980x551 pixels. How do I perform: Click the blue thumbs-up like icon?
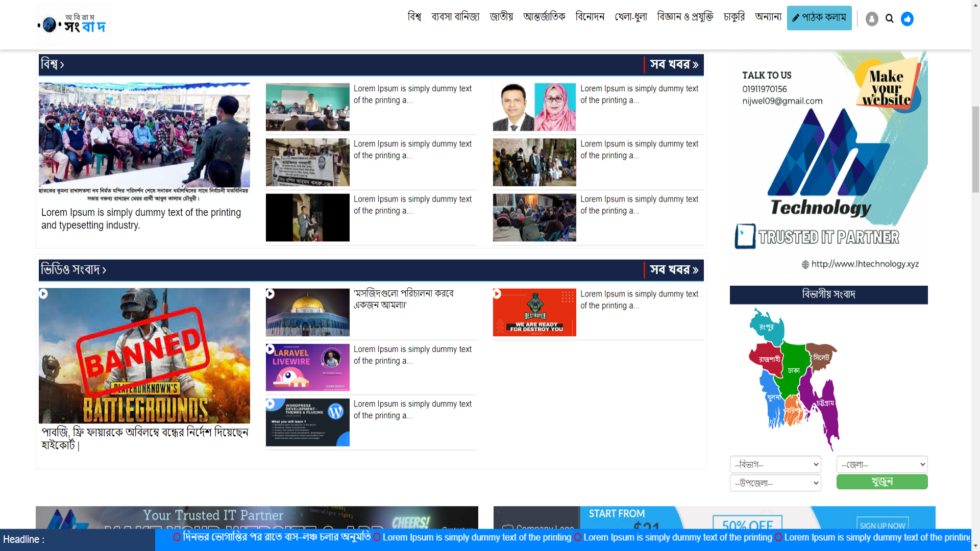pos(907,19)
